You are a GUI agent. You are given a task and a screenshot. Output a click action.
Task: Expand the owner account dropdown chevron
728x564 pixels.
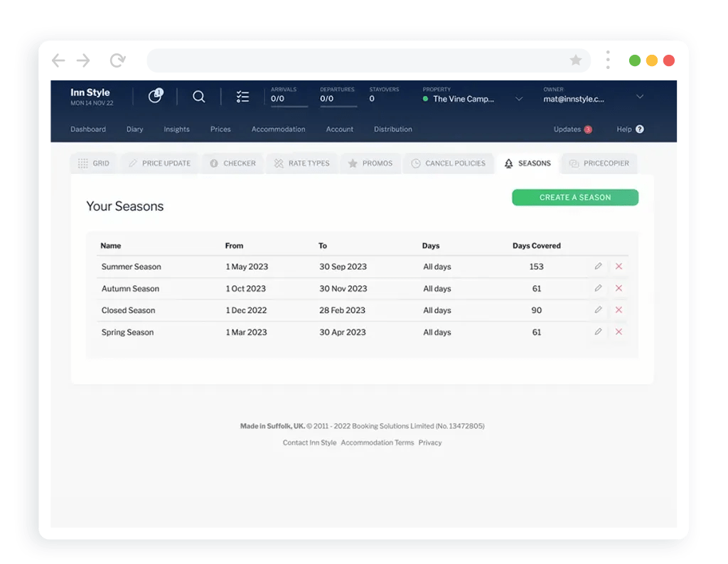point(639,97)
